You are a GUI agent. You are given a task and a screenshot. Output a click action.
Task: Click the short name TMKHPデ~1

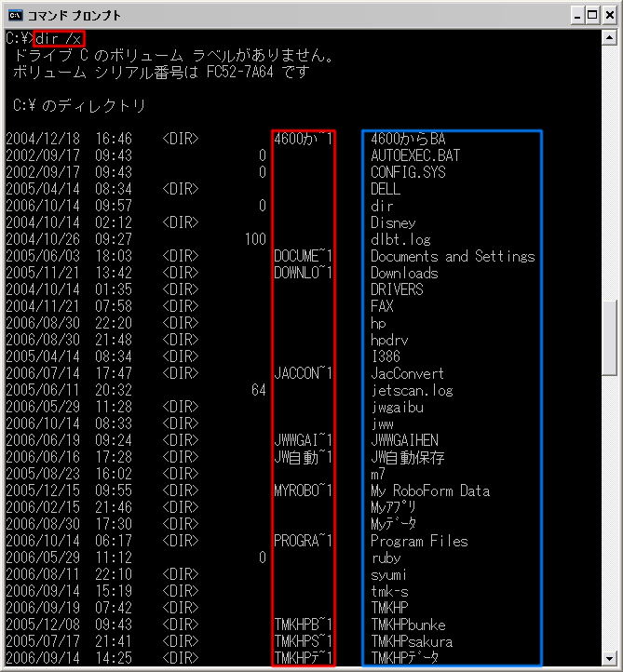pyautogui.click(x=304, y=658)
